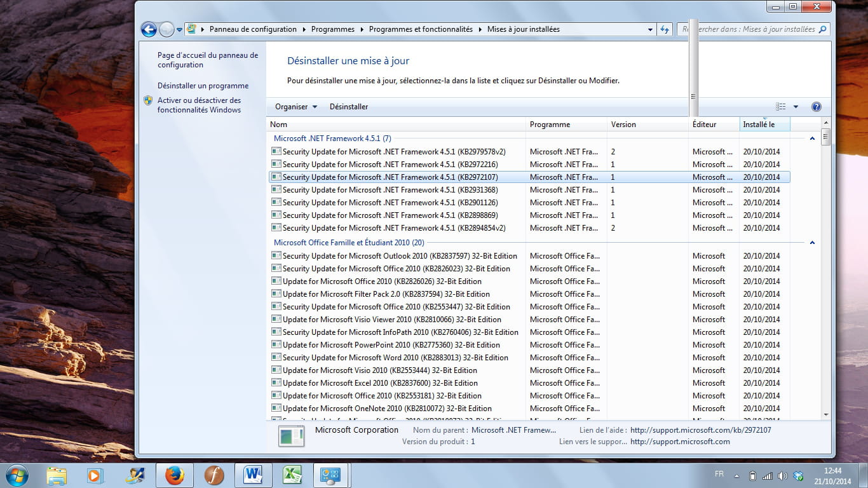Select the KB2979578v2 update icon
The image size is (868, 488).
[276, 151]
